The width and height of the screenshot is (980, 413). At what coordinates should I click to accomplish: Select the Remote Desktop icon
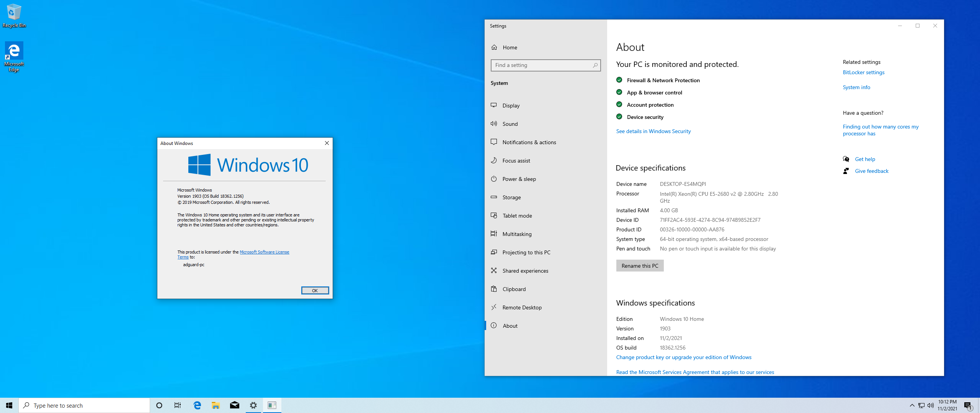point(494,307)
